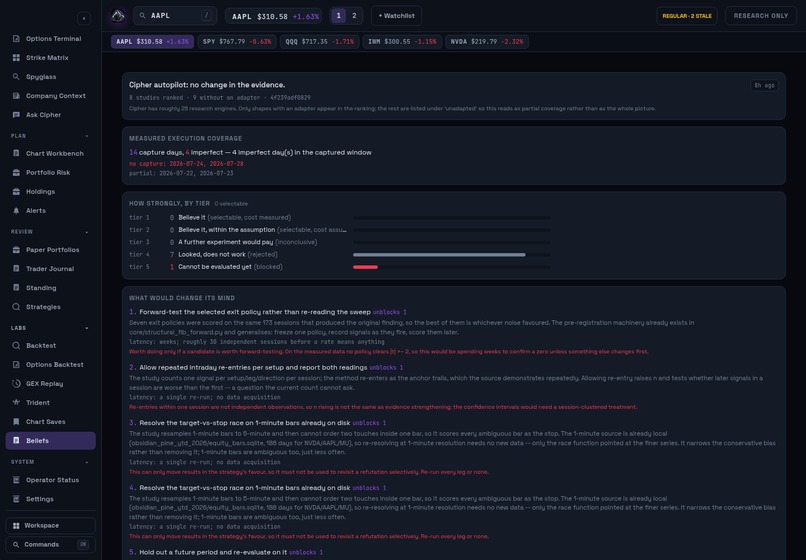Click the AAPL symbol search field

175,16
